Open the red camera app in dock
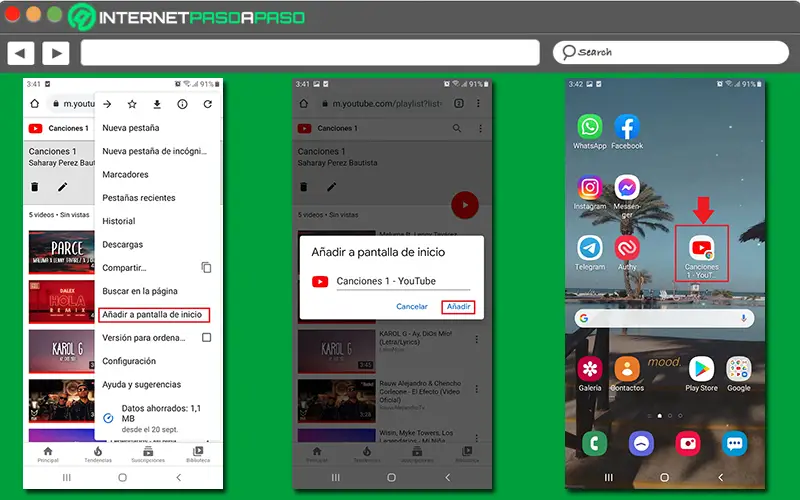800x500 pixels. pos(688,443)
